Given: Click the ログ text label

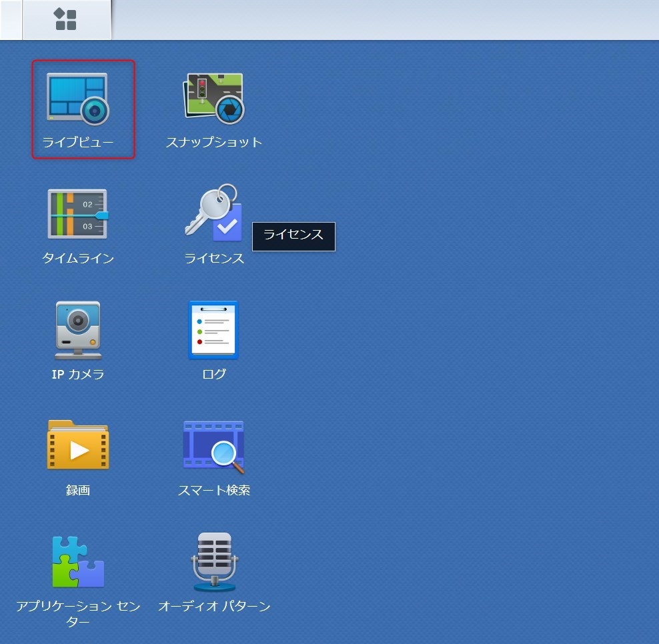Looking at the screenshot, I should pyautogui.click(x=214, y=374).
